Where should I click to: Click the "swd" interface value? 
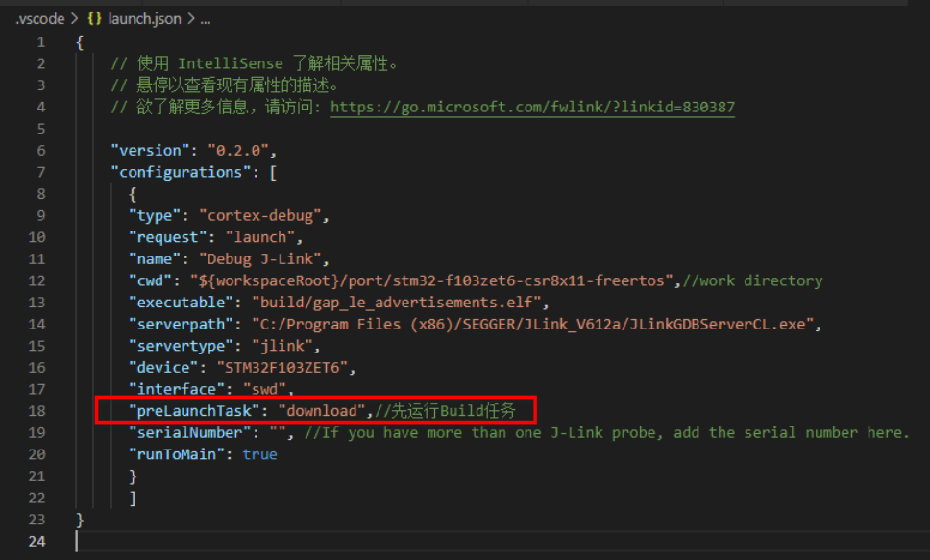[x=263, y=389]
